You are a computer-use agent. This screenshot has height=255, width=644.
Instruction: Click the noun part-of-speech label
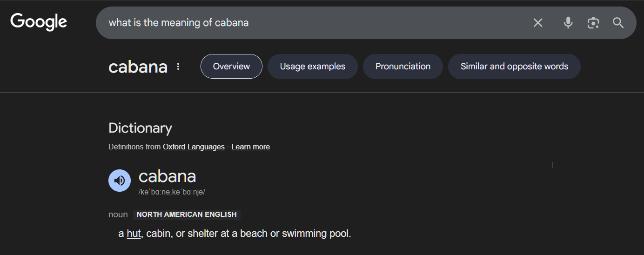pos(118,215)
